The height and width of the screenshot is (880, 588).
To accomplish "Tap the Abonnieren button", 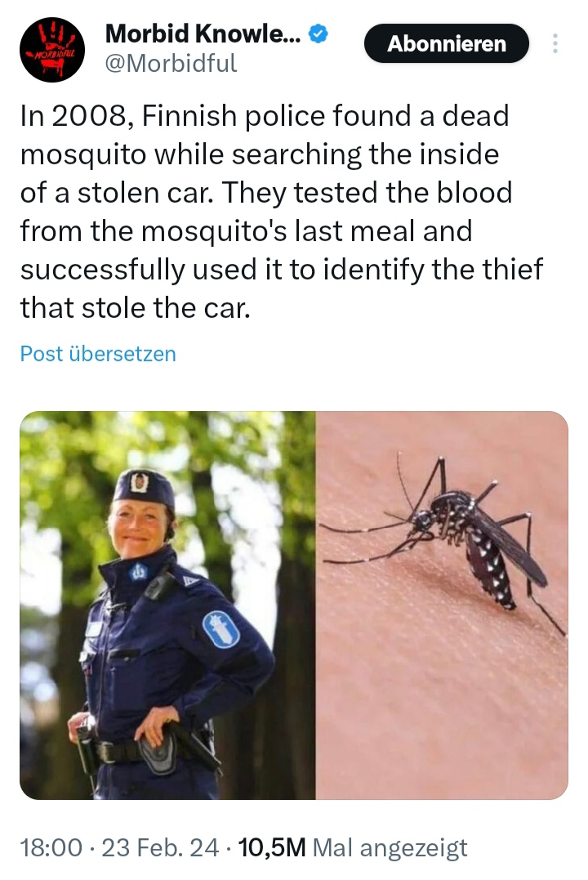I will point(446,43).
